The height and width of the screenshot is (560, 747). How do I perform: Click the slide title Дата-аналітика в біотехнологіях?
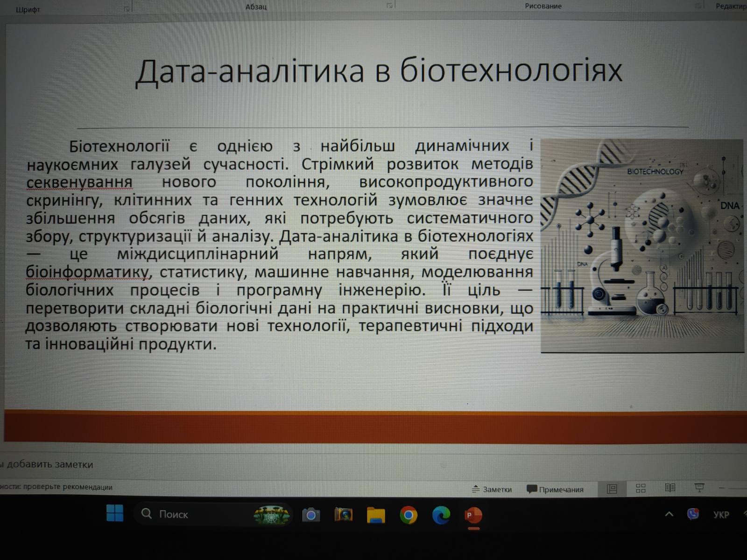379,71
